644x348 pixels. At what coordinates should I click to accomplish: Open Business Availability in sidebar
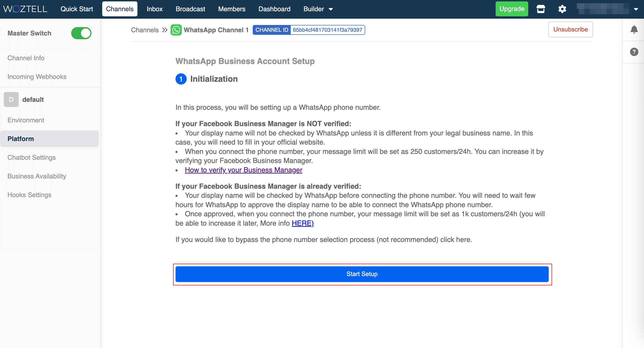37,176
